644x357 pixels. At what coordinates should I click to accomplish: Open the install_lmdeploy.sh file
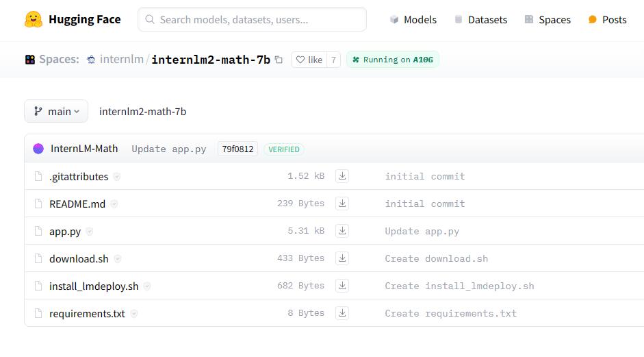click(94, 286)
